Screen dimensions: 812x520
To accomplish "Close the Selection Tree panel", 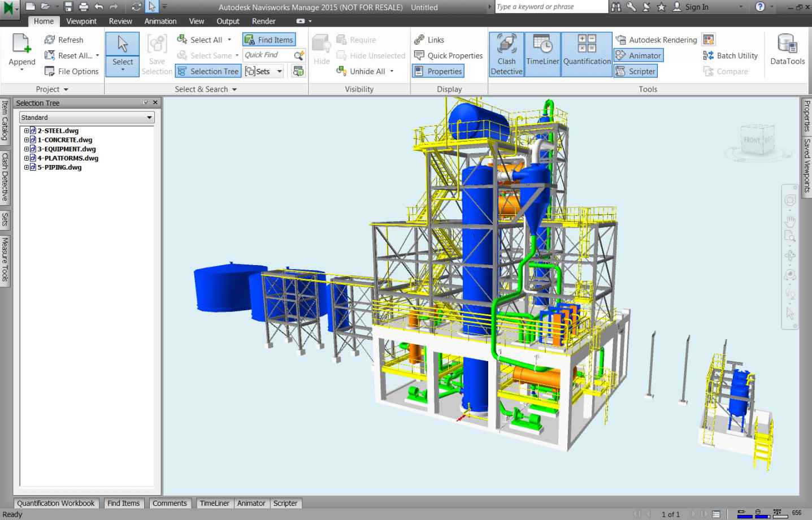I will pos(155,102).
